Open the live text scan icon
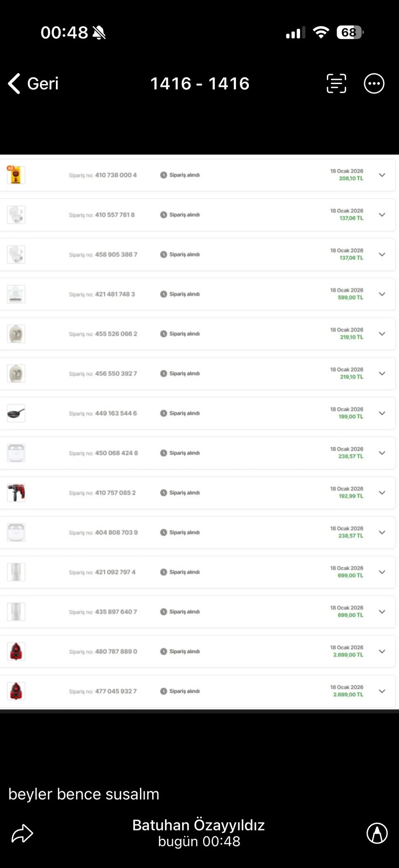 336,83
